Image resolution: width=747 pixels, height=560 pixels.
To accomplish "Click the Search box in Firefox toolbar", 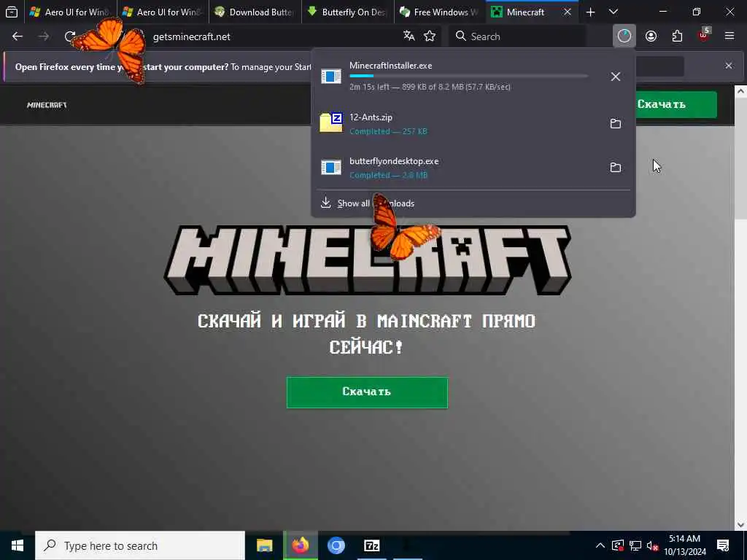I will tap(517, 36).
